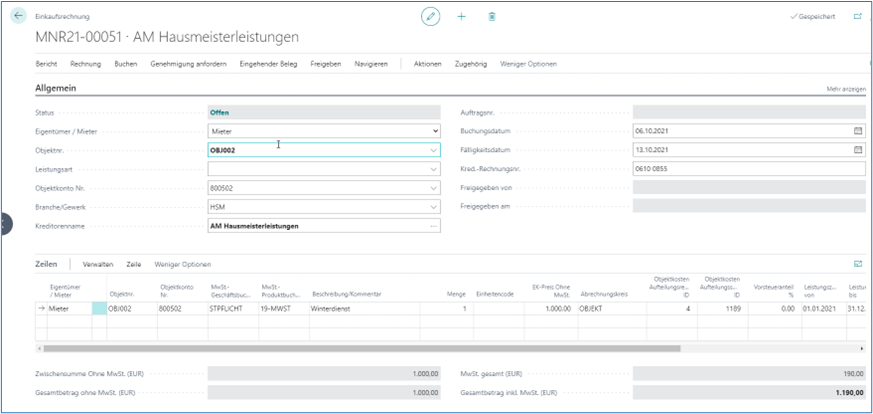
Task: Click Kreditorenname lookup ellipsis
Action: pyautogui.click(x=433, y=226)
